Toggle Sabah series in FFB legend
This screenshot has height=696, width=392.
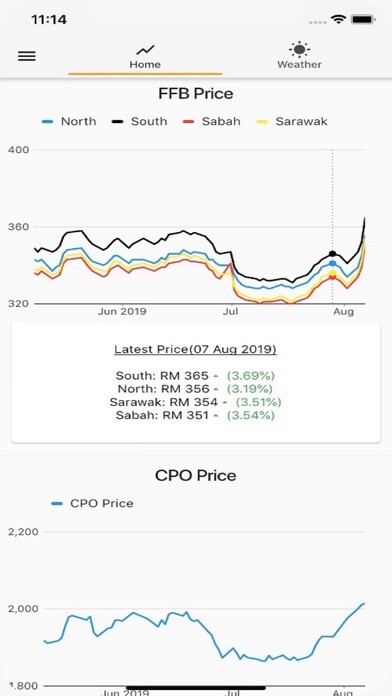coord(211,121)
